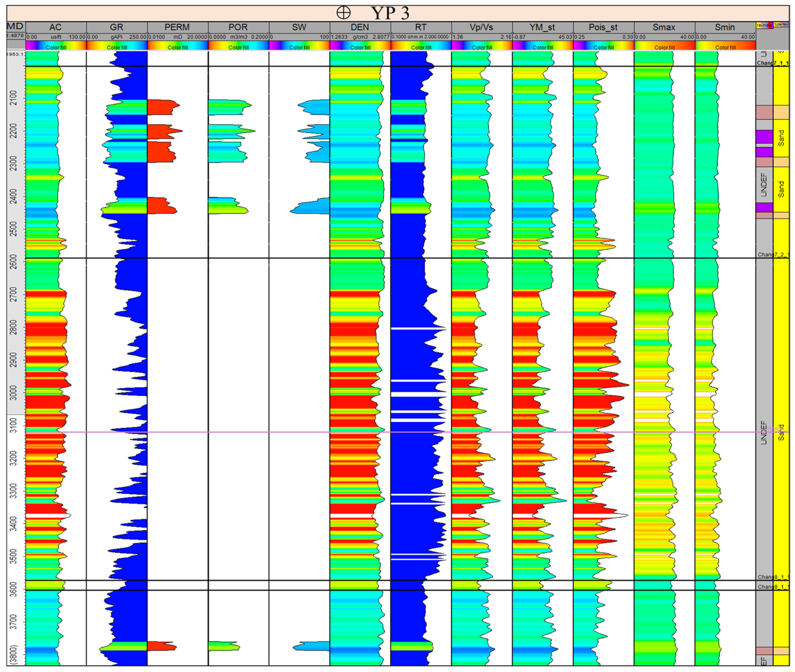Screen dimensions: 795x672
Task: Click the SW track header
Action: click(299, 27)
